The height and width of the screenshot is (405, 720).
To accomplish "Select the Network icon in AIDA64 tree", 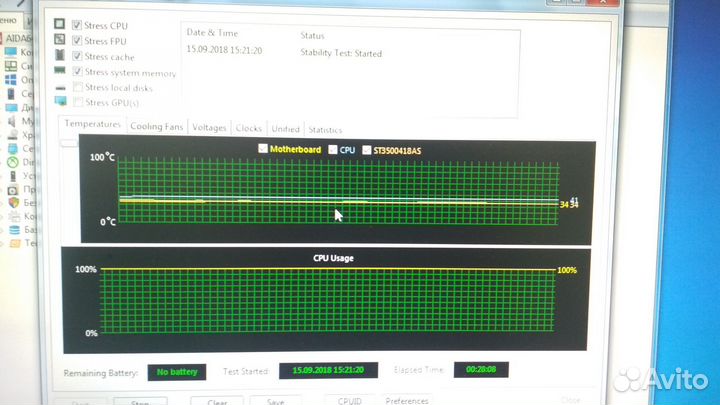I will click(x=13, y=148).
